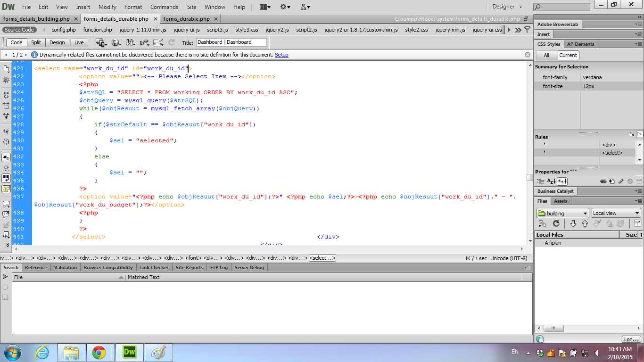Open the Validation results tab
The image size is (644, 362).
(x=66, y=267)
